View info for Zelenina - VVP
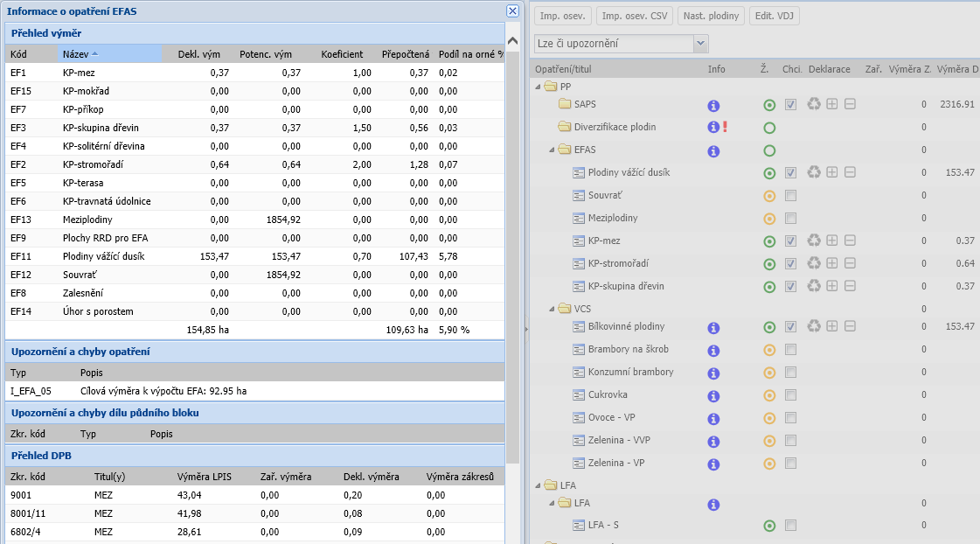The image size is (980, 544). [713, 442]
